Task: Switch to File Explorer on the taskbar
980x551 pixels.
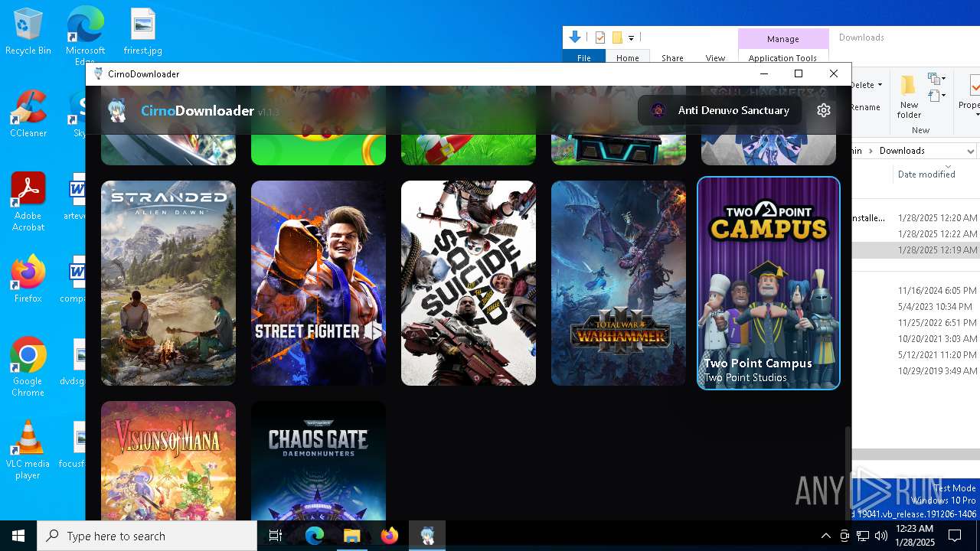Action: pos(352,536)
